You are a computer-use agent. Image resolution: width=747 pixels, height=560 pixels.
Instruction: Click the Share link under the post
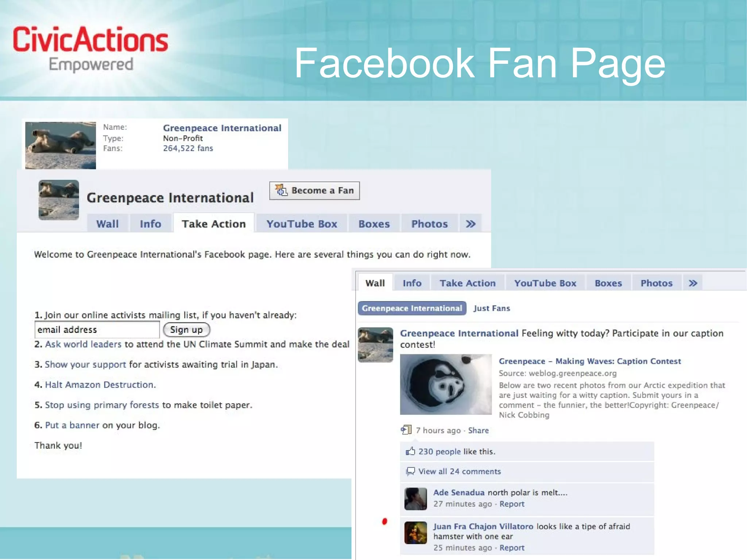478,430
